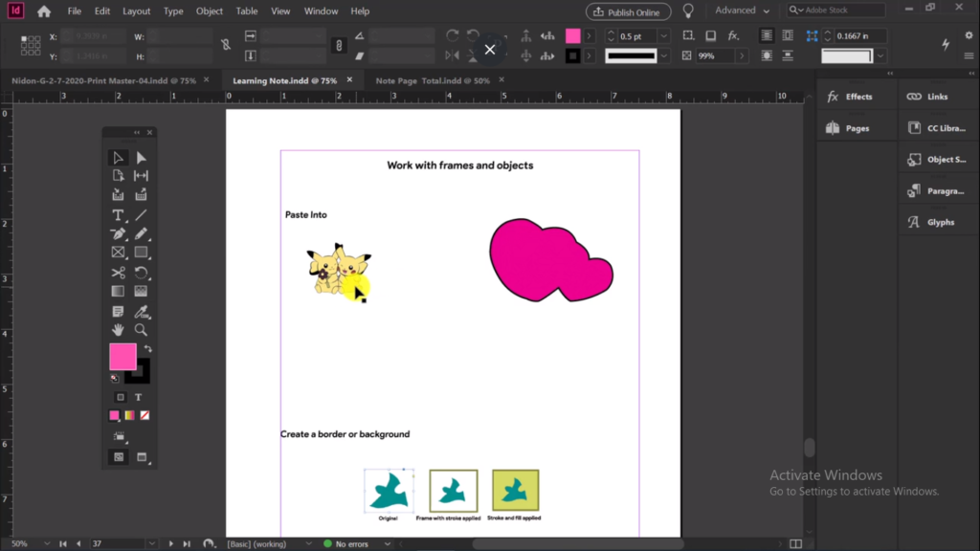Open the File menu

[75, 11]
